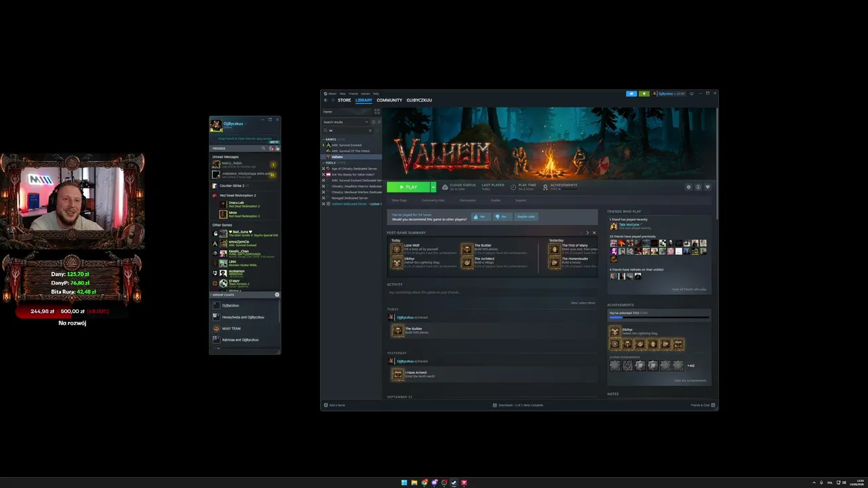Switch library to grid collections view

coord(377,111)
